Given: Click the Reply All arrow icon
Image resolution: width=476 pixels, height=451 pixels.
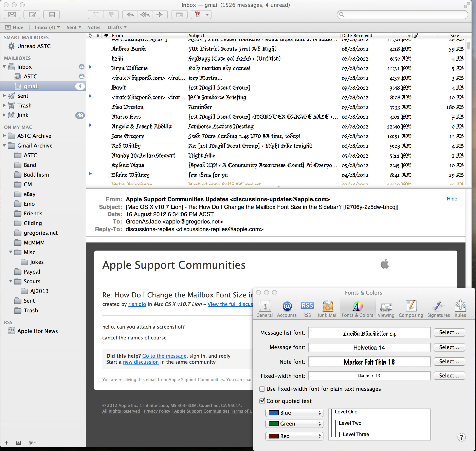Looking at the screenshot, I should [x=145, y=15].
